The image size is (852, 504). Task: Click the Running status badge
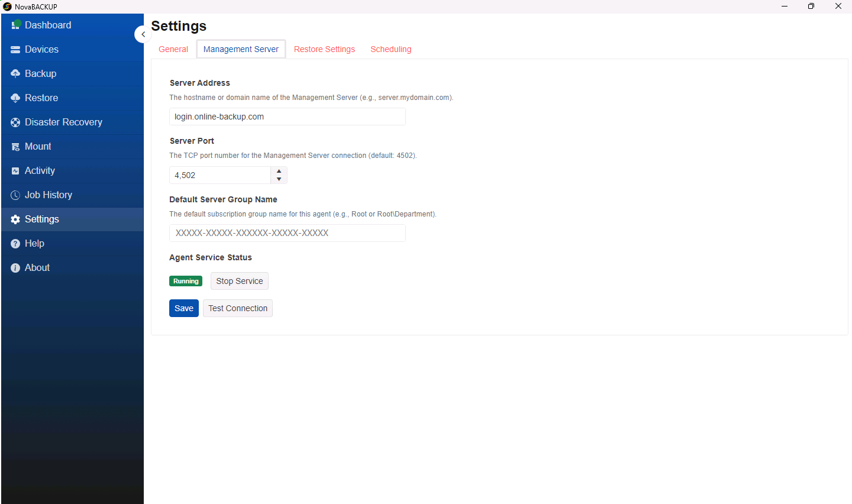[x=186, y=281]
